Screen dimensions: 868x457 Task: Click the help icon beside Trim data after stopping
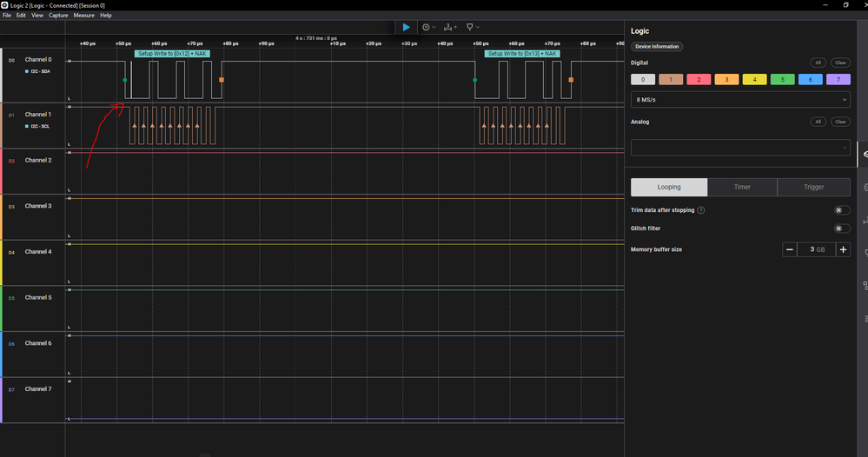click(701, 210)
